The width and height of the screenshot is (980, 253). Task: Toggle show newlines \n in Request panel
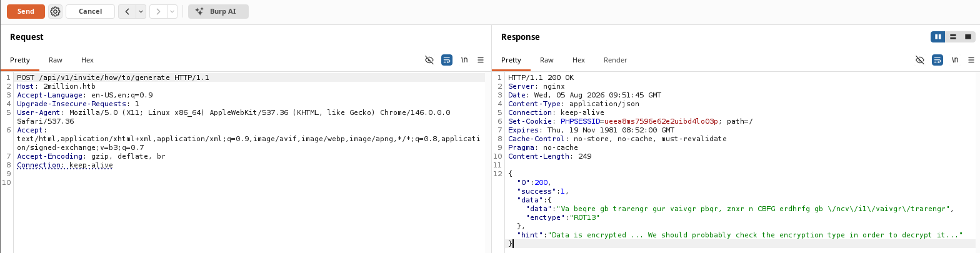click(464, 60)
